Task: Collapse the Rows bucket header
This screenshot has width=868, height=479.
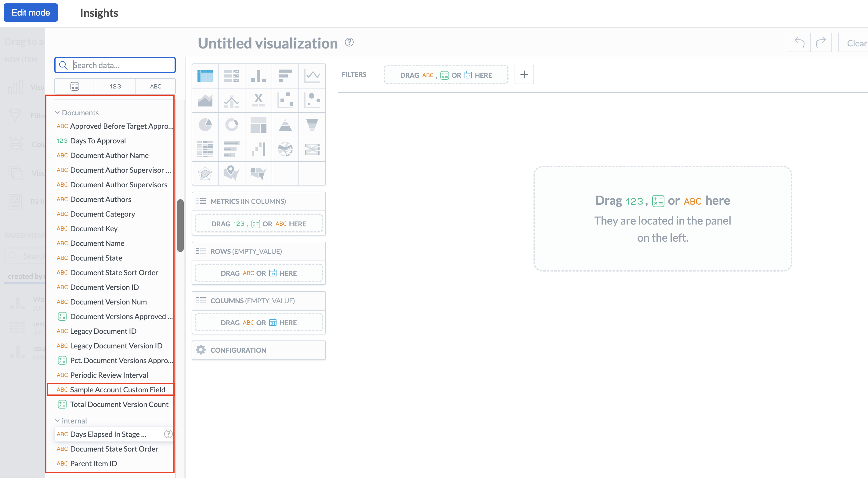Action: (259, 251)
